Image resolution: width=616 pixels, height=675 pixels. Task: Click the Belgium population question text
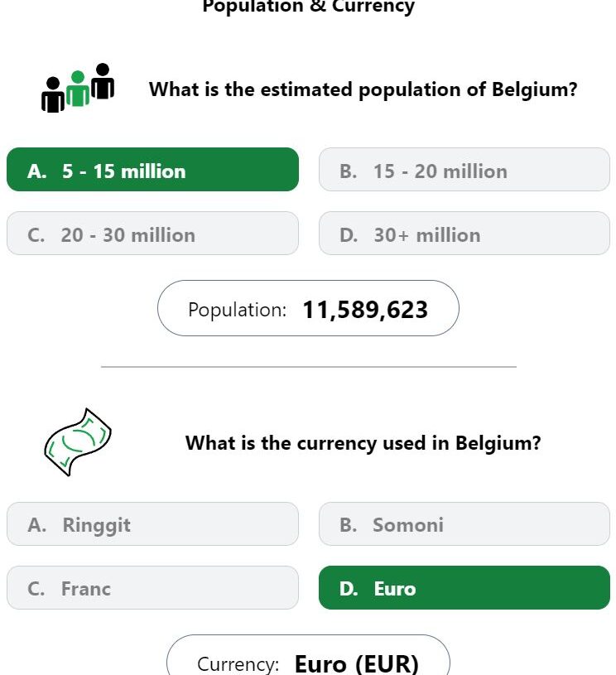tap(363, 89)
